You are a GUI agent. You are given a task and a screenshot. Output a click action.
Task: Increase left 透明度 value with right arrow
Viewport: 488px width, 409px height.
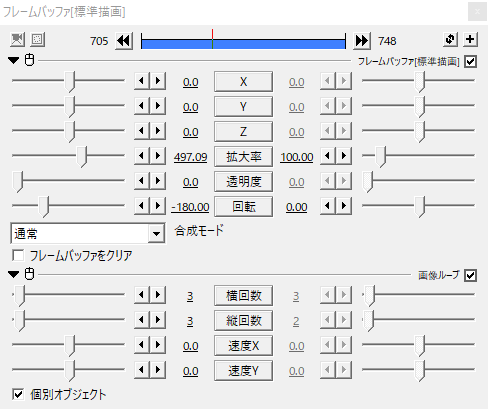[x=158, y=181]
